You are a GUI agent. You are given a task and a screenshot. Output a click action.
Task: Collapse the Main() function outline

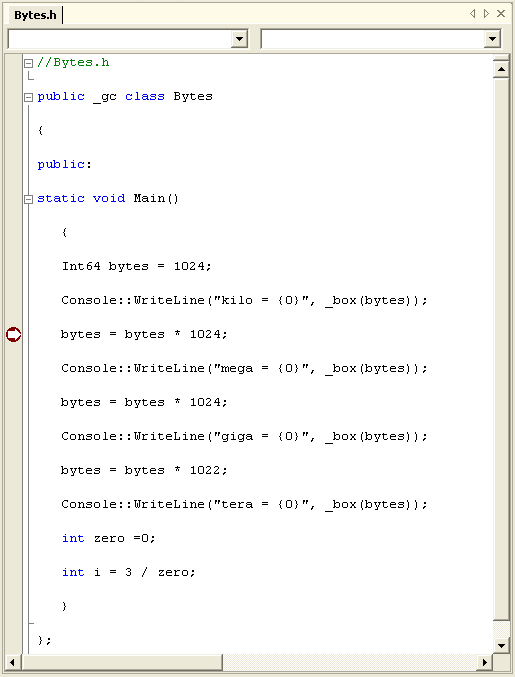tap(28, 199)
